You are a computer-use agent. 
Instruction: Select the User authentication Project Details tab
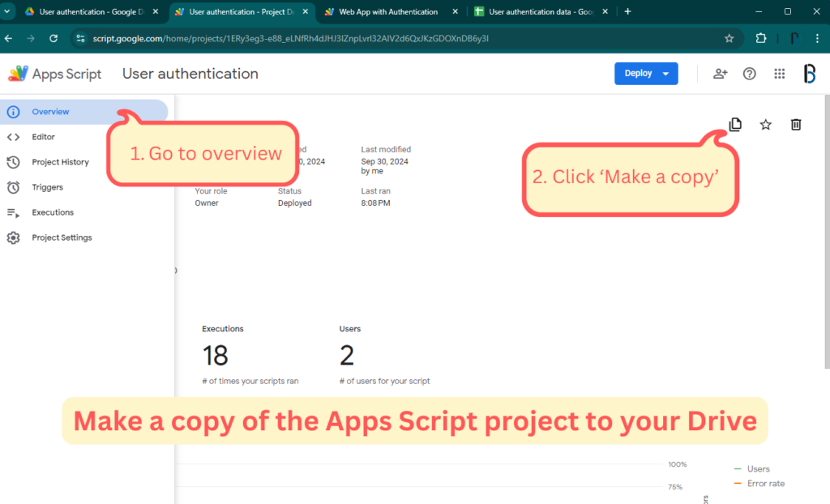pyautogui.click(x=241, y=11)
